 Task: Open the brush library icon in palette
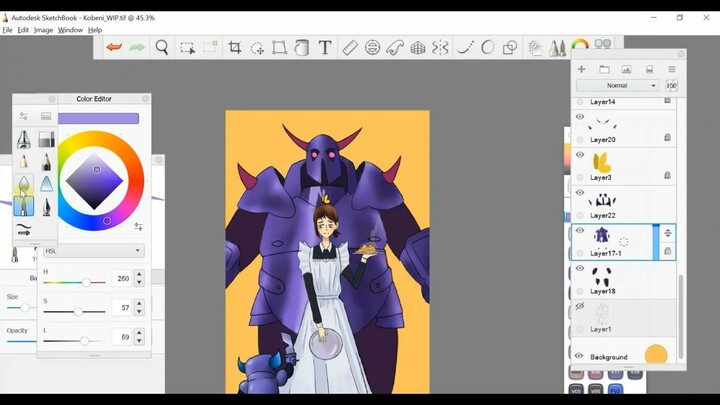click(x=46, y=116)
